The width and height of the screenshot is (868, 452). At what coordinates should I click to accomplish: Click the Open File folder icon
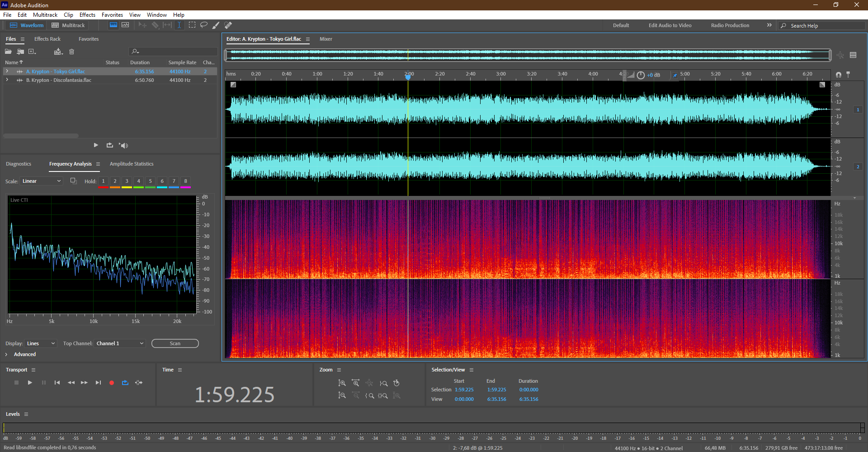point(8,52)
